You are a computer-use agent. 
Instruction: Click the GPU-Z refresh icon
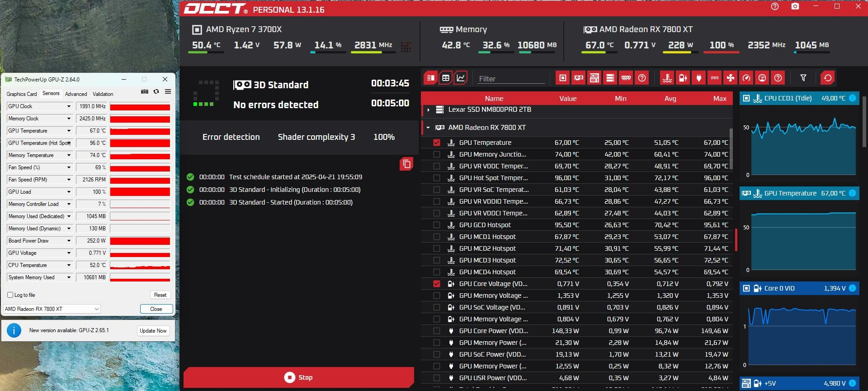tap(156, 91)
